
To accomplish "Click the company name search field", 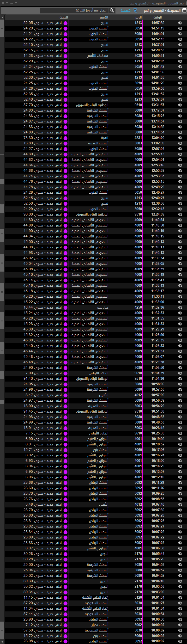I will point(74,10).
